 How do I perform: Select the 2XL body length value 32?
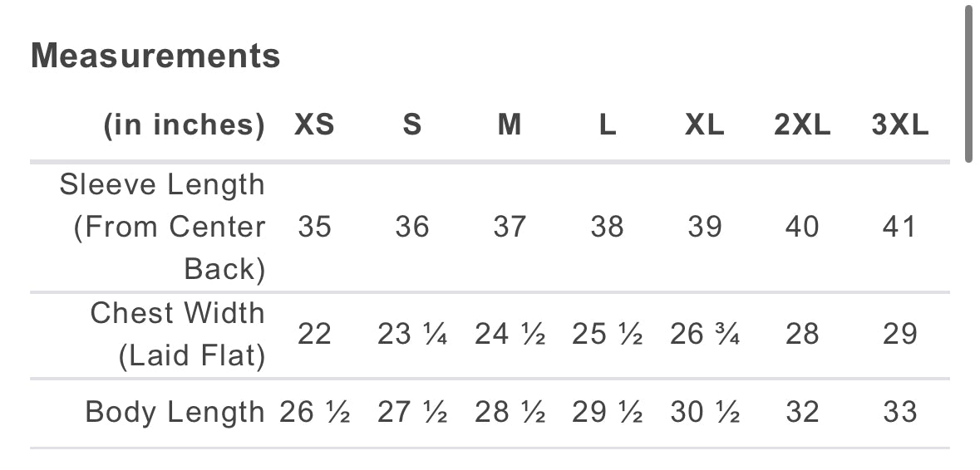coord(802,412)
